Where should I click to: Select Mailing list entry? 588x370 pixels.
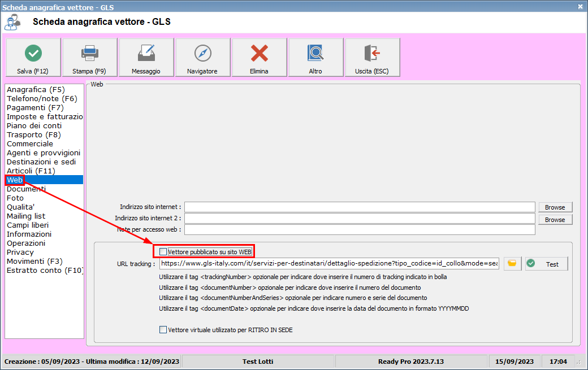pos(44,216)
